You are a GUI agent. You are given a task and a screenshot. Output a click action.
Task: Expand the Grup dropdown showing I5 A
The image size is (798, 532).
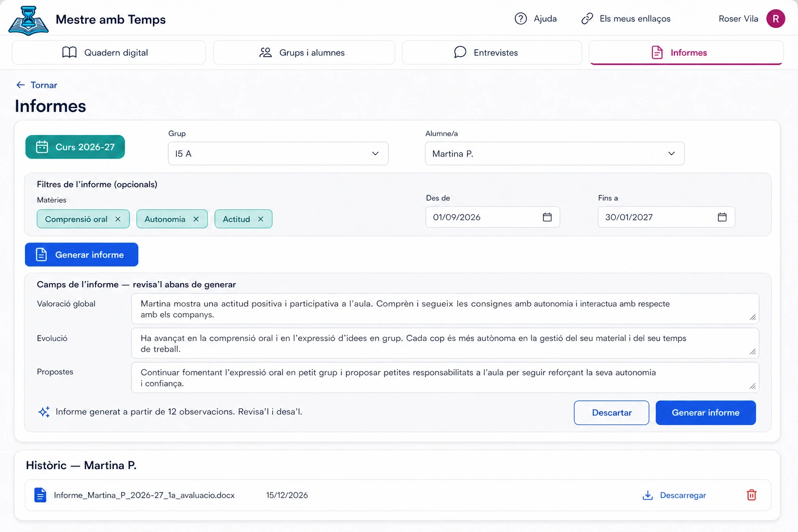pos(278,154)
